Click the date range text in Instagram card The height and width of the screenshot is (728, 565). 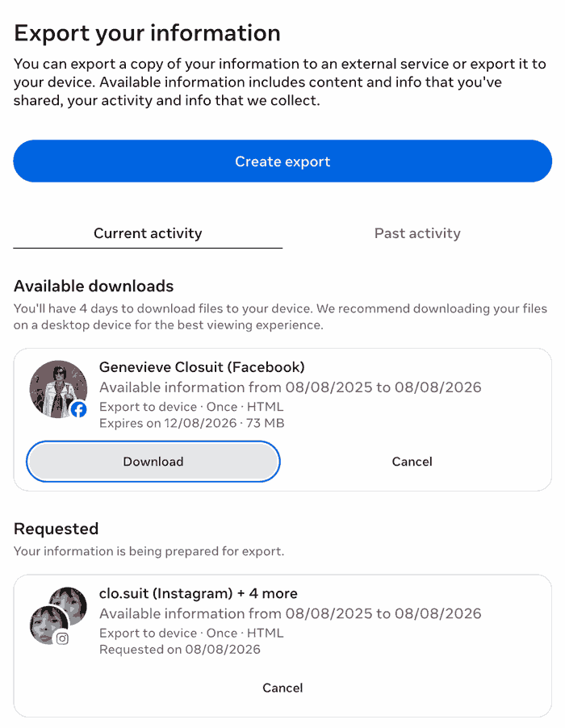click(x=290, y=613)
